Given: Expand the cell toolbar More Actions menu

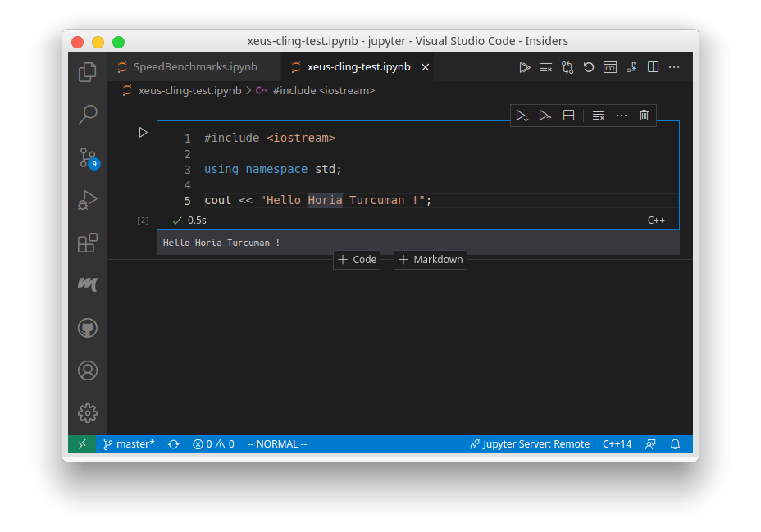Looking at the screenshot, I should [622, 116].
